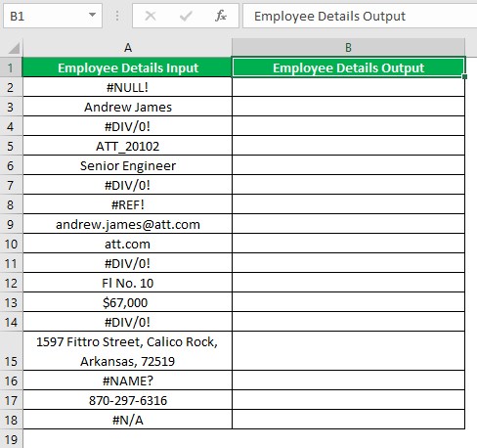Select the cell containing andrew.james@att.com
Viewport: 477px width, 448px height.
coord(127,224)
